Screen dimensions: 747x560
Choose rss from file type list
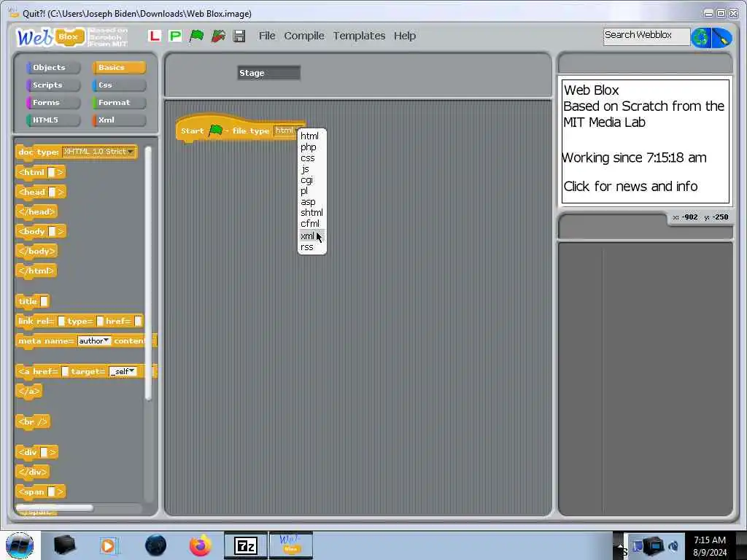click(307, 247)
